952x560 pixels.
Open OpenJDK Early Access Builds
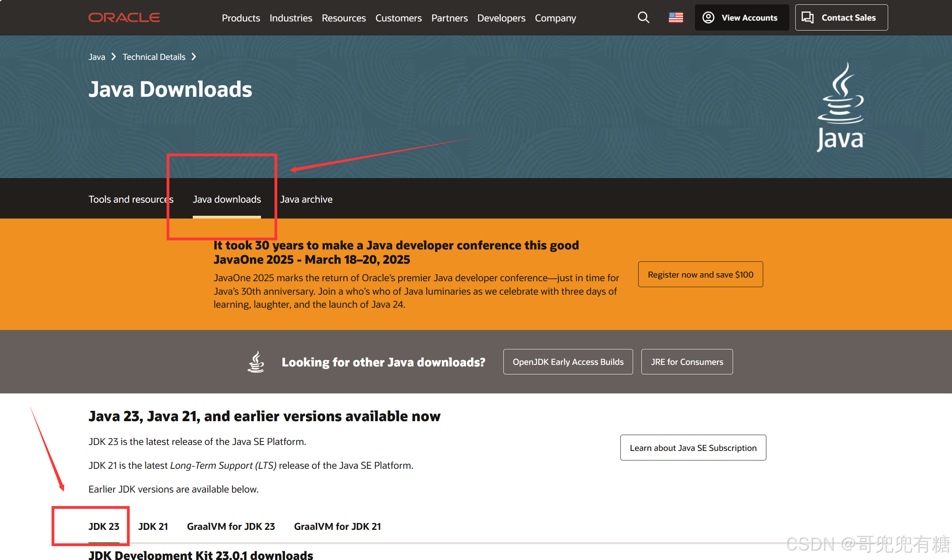click(568, 362)
